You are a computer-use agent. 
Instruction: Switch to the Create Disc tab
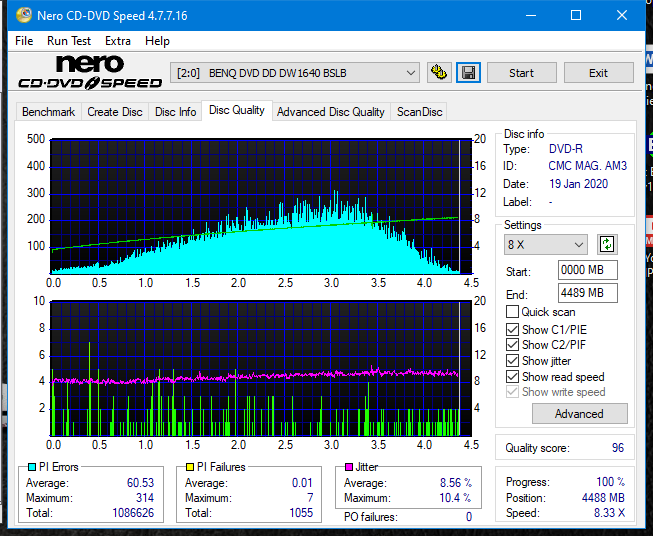(115, 112)
